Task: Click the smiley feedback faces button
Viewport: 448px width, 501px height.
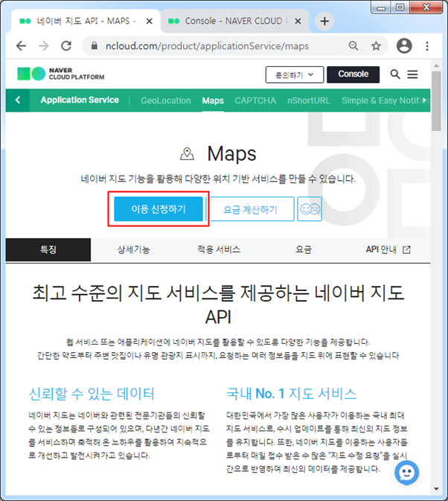Action: [x=310, y=209]
